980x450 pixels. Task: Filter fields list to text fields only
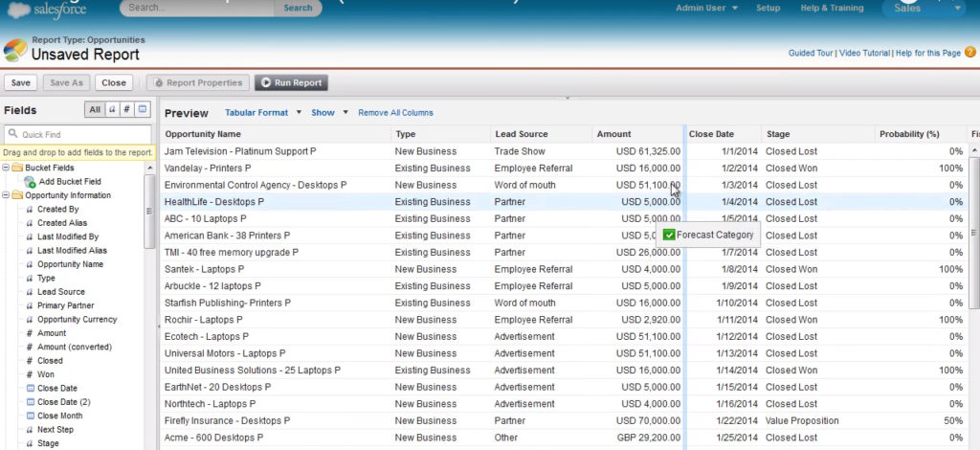[112, 109]
